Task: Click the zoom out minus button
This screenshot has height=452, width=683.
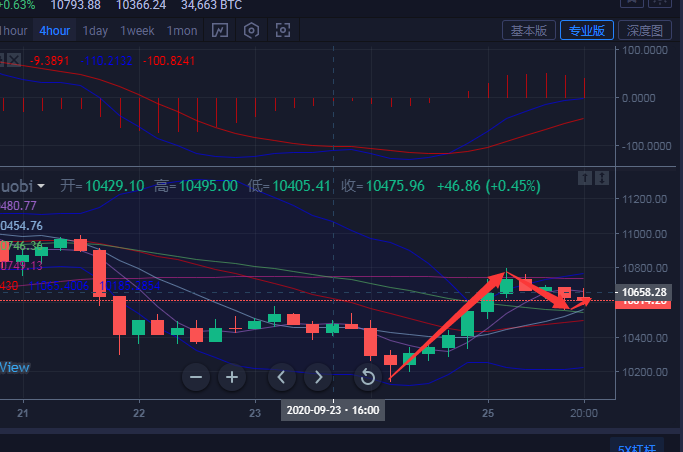Action: 196,377
